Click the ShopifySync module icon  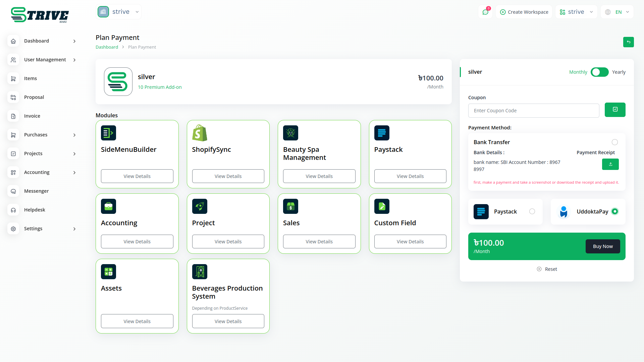pyautogui.click(x=200, y=133)
